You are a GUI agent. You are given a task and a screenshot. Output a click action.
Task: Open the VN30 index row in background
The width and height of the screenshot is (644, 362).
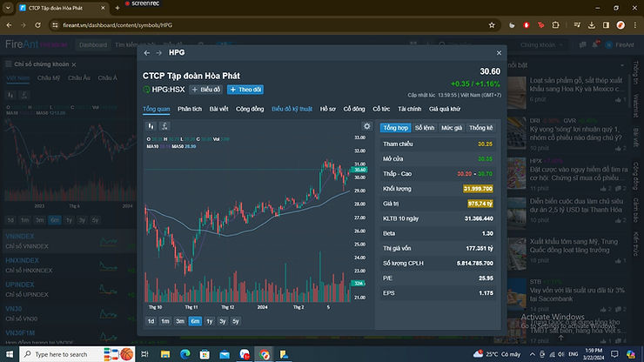pyautogui.click(x=70, y=313)
